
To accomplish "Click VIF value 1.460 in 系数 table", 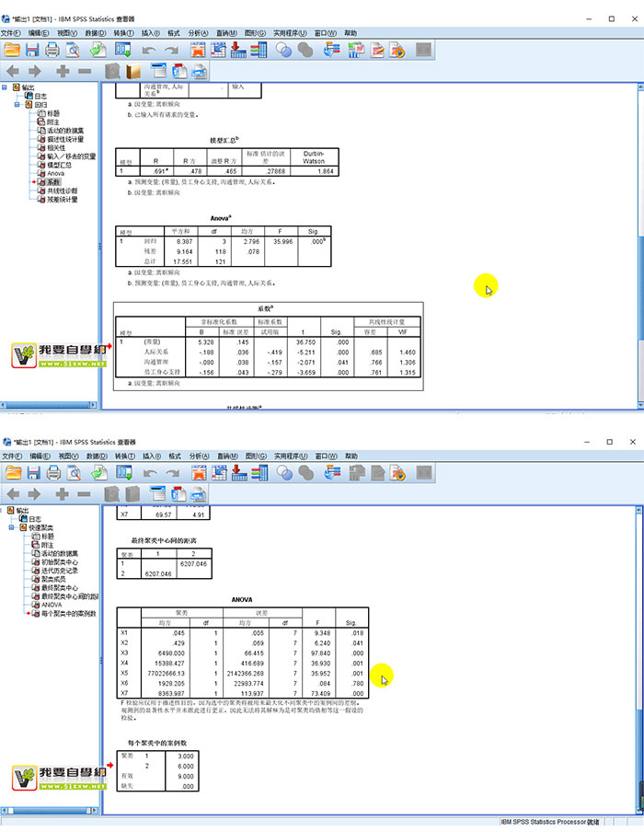I will pos(408,352).
